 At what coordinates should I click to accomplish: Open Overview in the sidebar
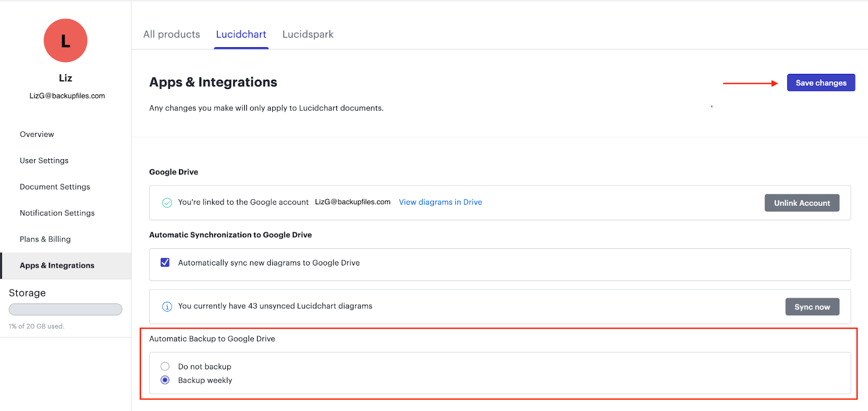pyautogui.click(x=37, y=134)
